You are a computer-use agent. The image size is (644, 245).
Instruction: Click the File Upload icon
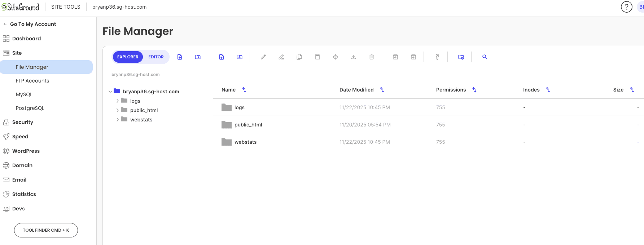click(x=222, y=57)
